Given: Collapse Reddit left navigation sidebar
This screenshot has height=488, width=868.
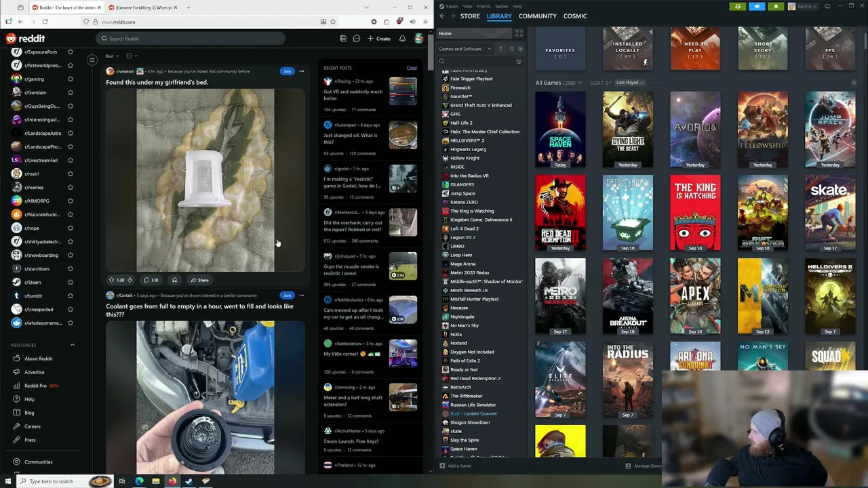Looking at the screenshot, I should (x=92, y=60).
